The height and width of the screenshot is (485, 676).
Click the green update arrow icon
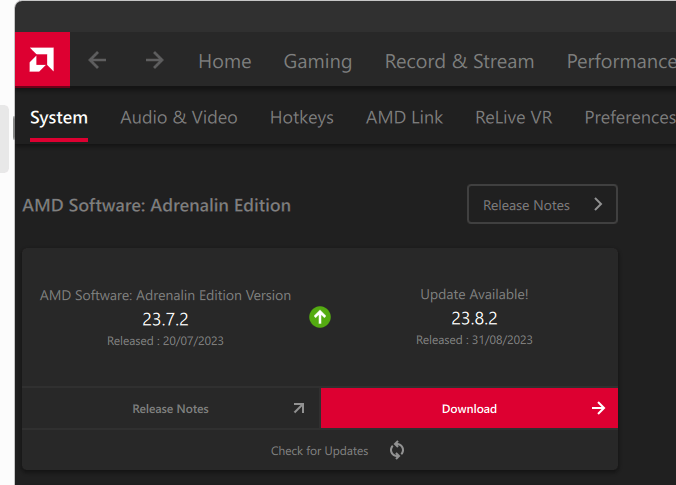coord(320,317)
